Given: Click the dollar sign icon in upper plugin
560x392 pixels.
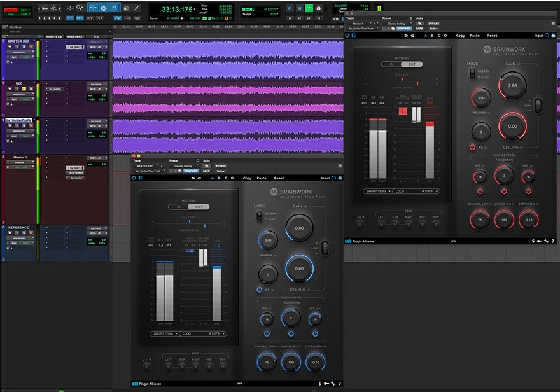Looking at the screenshot, I should (533, 241).
